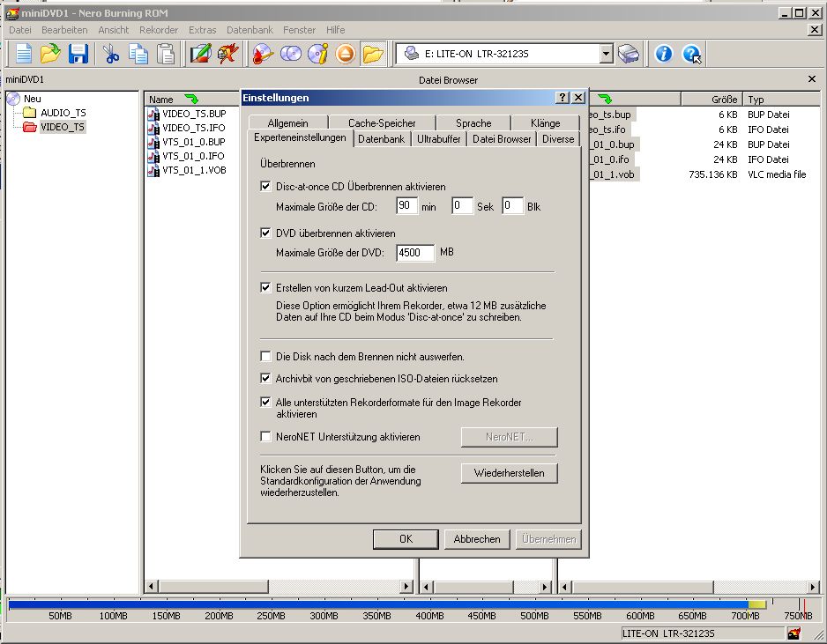Click the orange Eject disc icon
Image resolution: width=827 pixels, height=644 pixels.
tap(346, 54)
